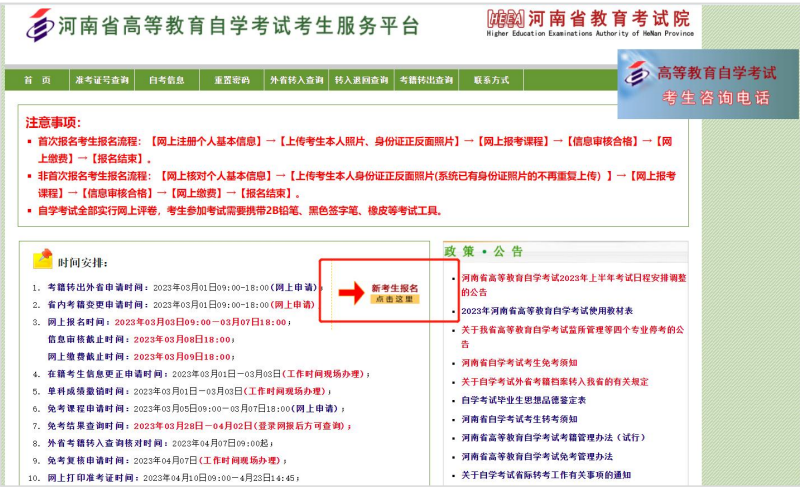
Task: Open the 外省转入查询 menu item
Action: pyautogui.click(x=297, y=80)
